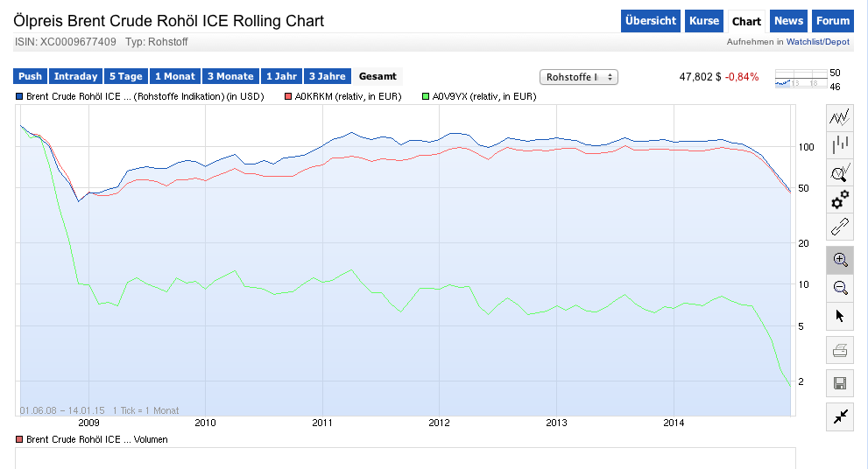Screen dimensions: 868x469
Task: Click the red A0KRKM legend swatch
Action: click(286, 96)
